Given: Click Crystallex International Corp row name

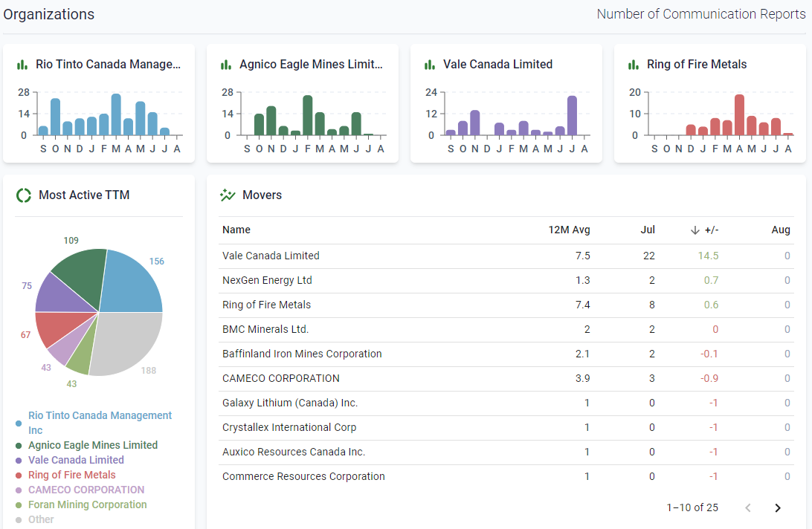Looking at the screenshot, I should [x=289, y=427].
